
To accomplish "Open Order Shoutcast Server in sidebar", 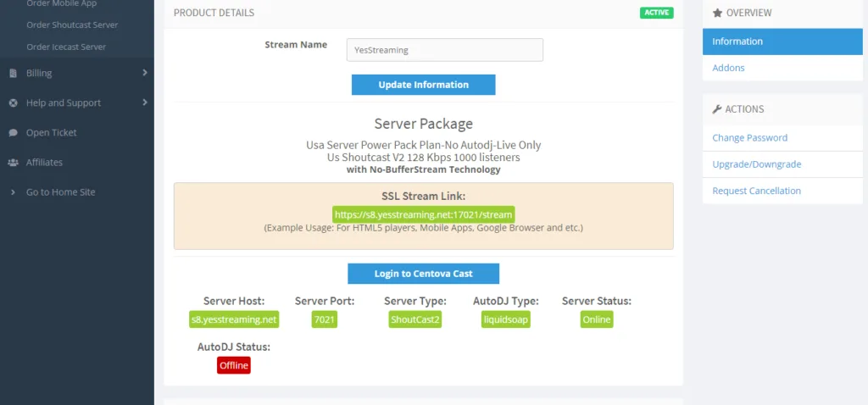I will tap(72, 25).
